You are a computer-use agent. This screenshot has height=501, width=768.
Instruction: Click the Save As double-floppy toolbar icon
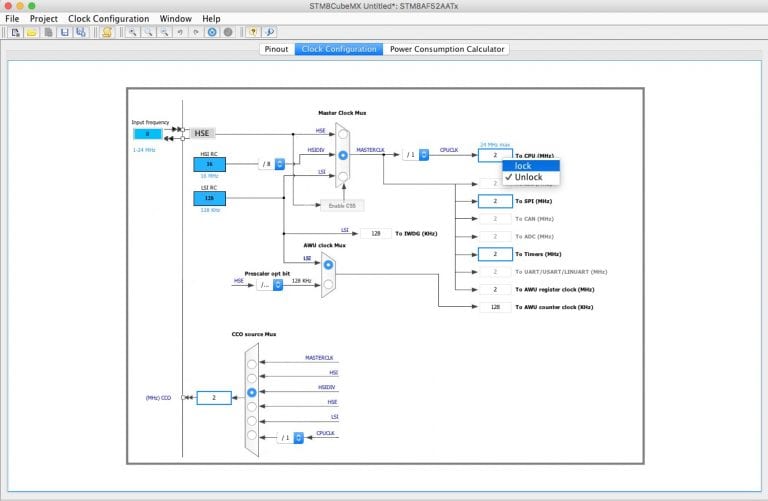81,32
